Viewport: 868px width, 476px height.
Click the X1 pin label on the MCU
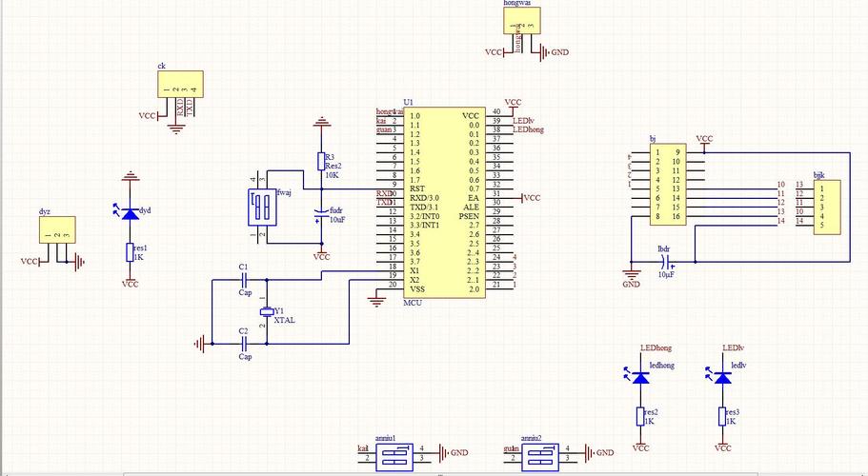pos(414,271)
